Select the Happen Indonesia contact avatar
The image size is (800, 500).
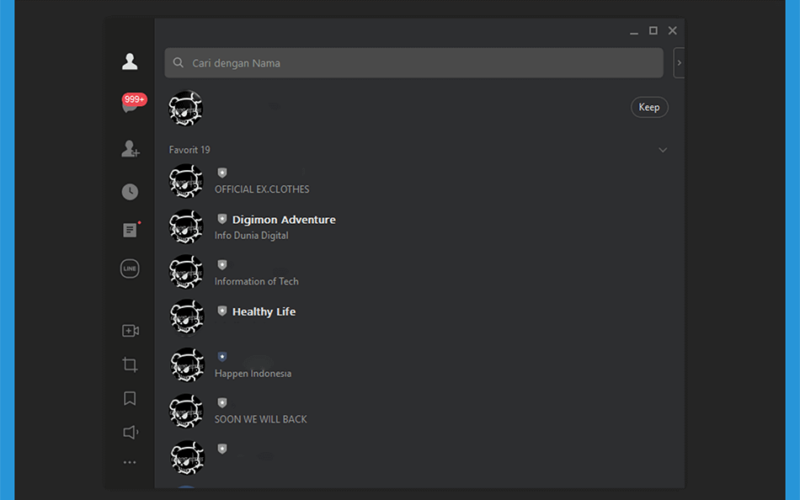point(187,365)
